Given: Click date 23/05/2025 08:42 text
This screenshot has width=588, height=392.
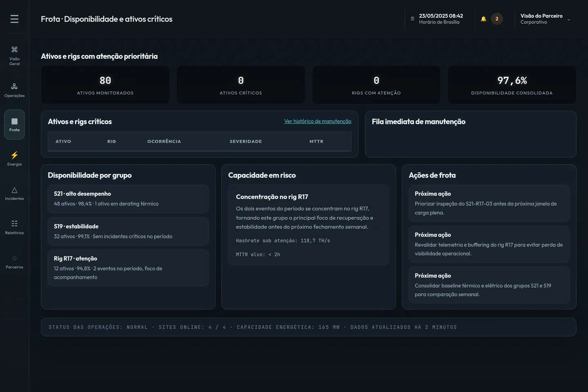Looking at the screenshot, I should coord(441,16).
